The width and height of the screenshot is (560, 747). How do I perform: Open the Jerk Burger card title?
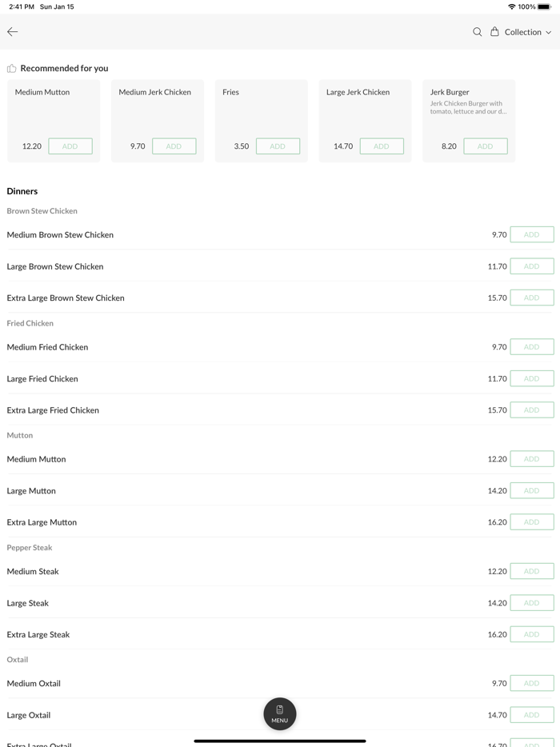450,92
